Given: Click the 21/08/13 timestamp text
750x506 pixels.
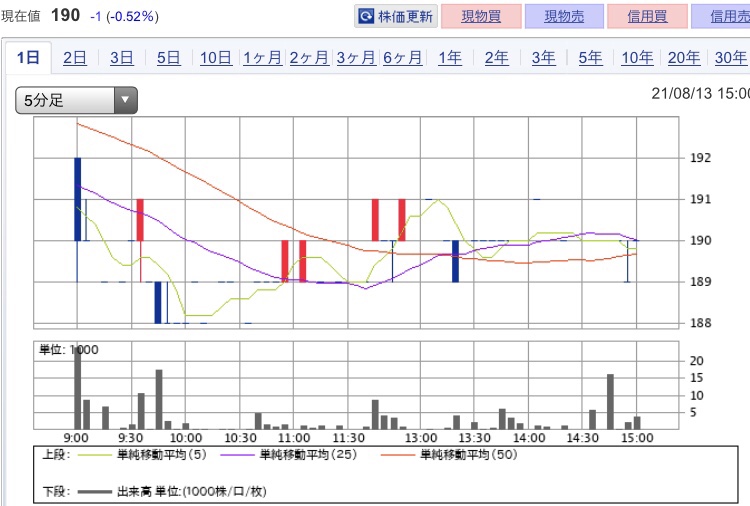Looking at the screenshot, I should 701,93.
